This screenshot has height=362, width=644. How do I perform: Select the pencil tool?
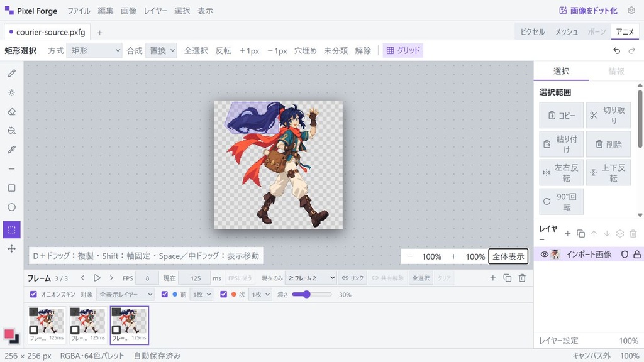(11, 74)
